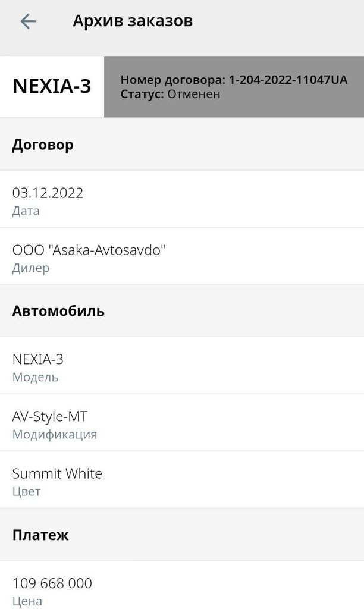Image resolution: width=364 pixels, height=609 pixels.
Task: Click the "Дилер" field label
Action: [x=31, y=268]
